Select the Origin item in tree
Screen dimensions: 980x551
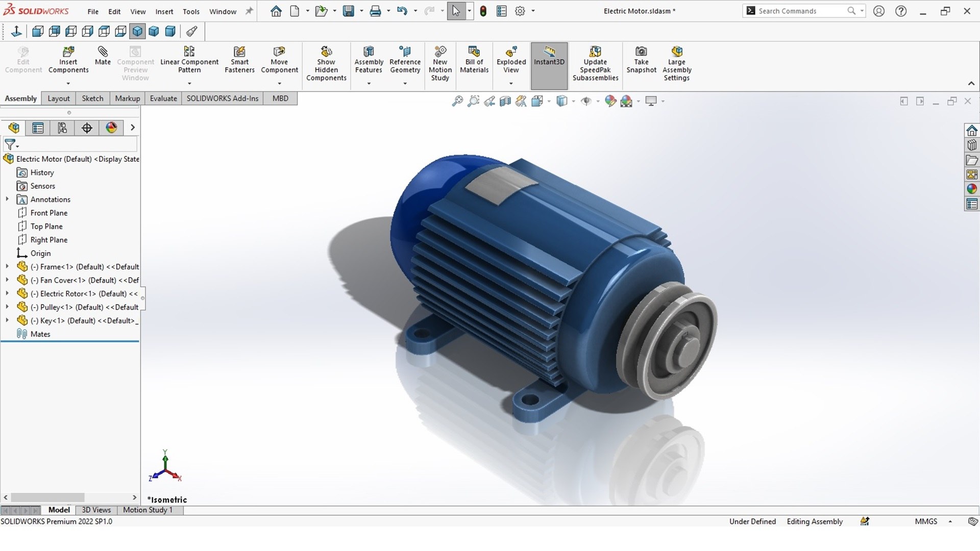tap(34, 253)
